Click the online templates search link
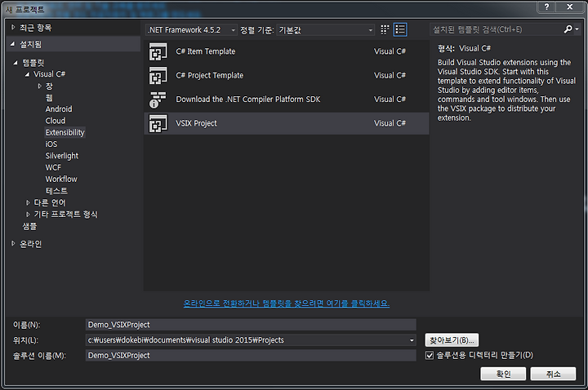The image size is (588, 390). 287,303
